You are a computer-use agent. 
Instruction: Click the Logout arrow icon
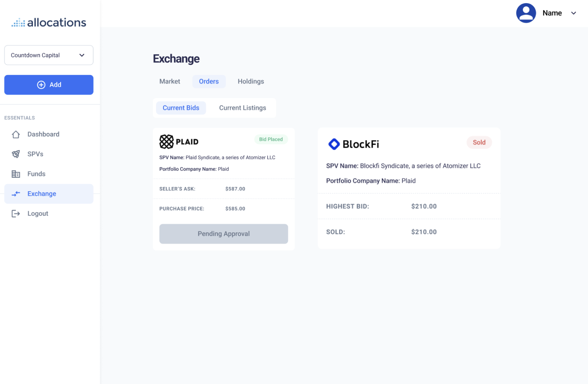[x=16, y=213]
